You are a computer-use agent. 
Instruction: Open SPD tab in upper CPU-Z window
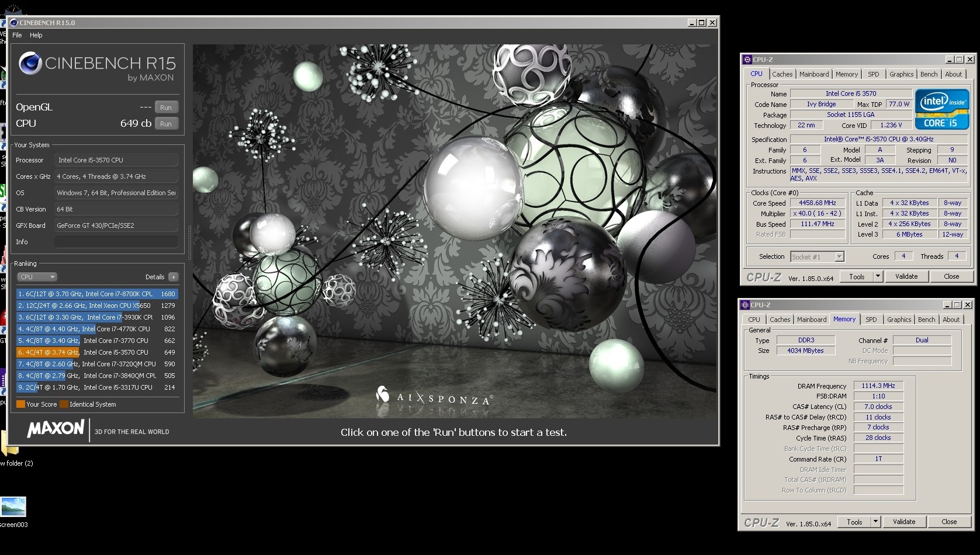tap(873, 74)
